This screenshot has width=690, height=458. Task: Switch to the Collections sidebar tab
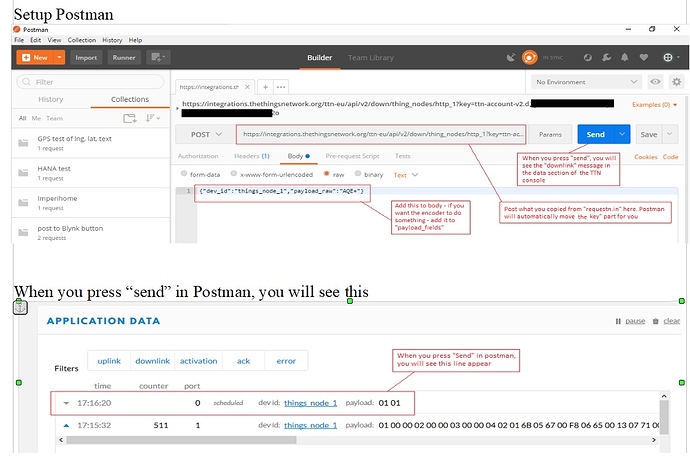(130, 99)
